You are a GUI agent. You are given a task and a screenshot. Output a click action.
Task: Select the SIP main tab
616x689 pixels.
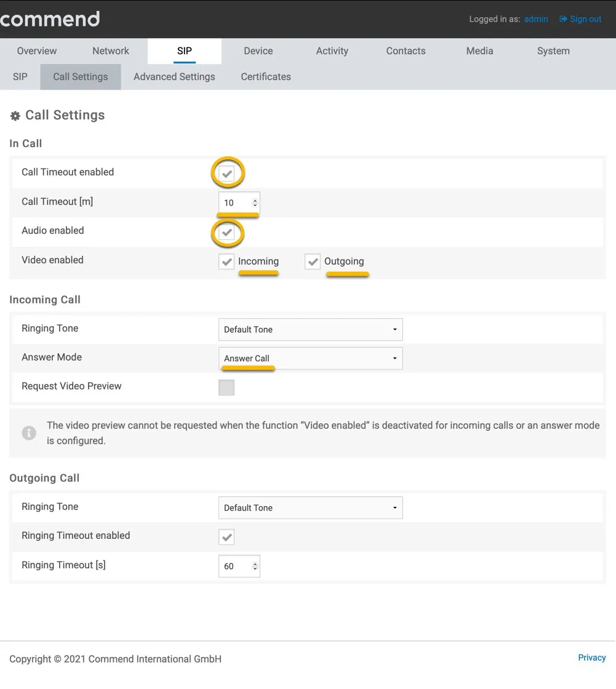coord(185,51)
